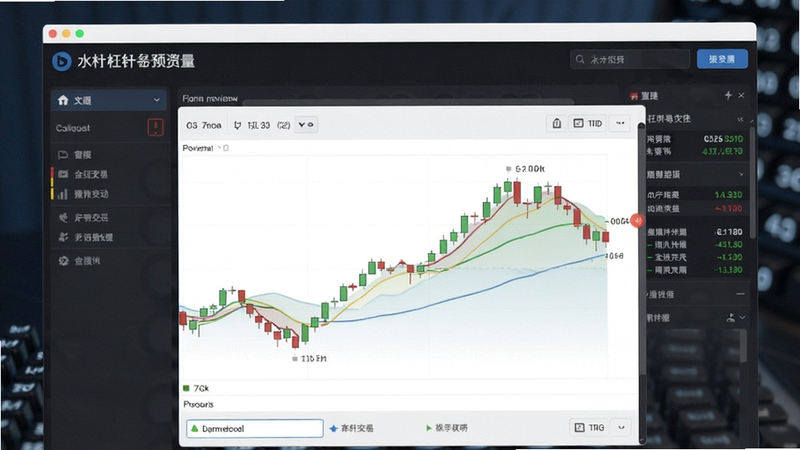
Task: Click the lock icon button in chart toolbar
Action: pos(557,123)
